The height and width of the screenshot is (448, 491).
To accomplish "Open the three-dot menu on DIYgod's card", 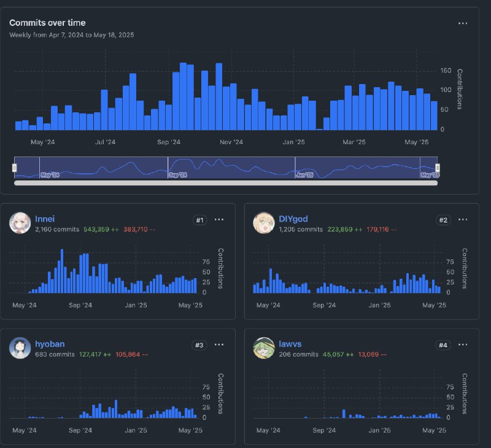I will coord(463,220).
